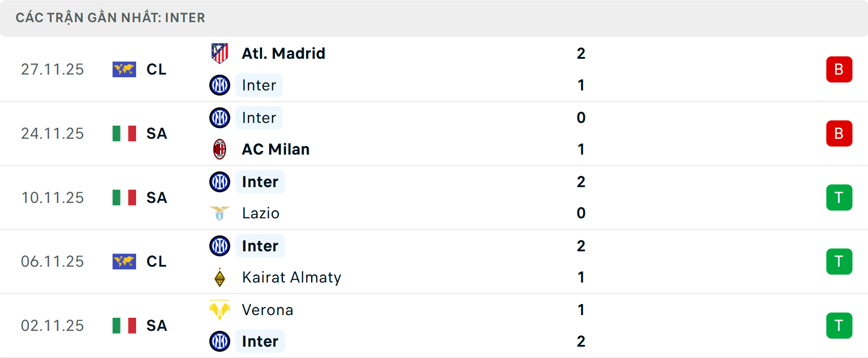Click the highlighted Inter team name in Lazio match

coord(260,182)
